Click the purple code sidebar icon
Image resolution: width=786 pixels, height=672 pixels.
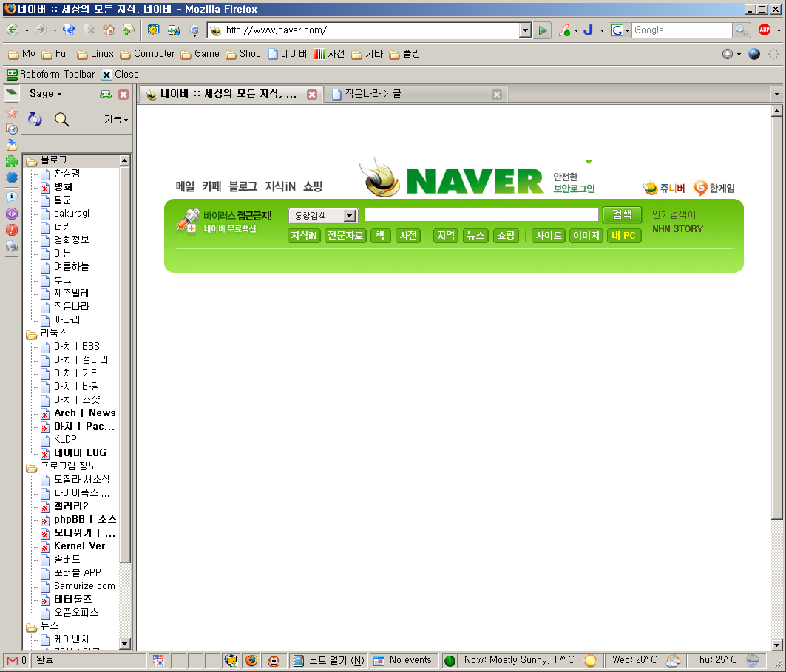(12, 214)
